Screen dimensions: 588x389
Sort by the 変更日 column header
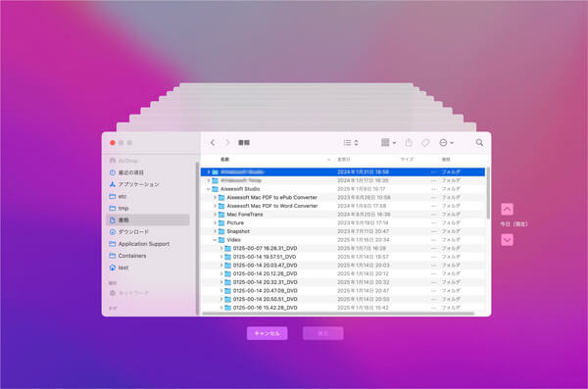click(344, 160)
